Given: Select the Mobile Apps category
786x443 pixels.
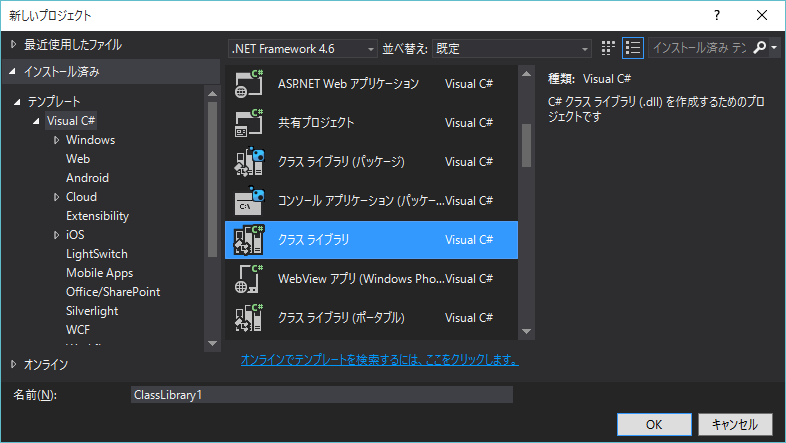Looking at the screenshot, I should pos(99,273).
